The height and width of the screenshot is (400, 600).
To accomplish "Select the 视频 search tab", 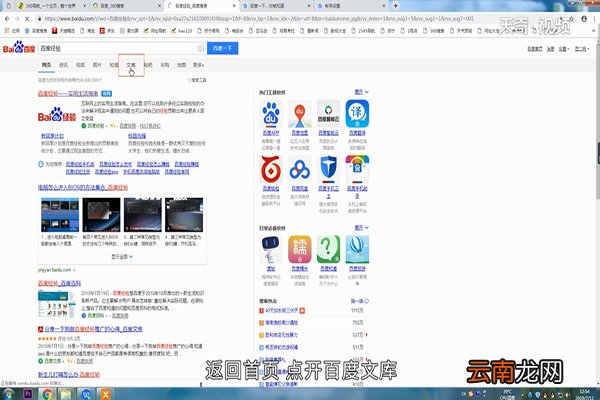I will point(80,65).
